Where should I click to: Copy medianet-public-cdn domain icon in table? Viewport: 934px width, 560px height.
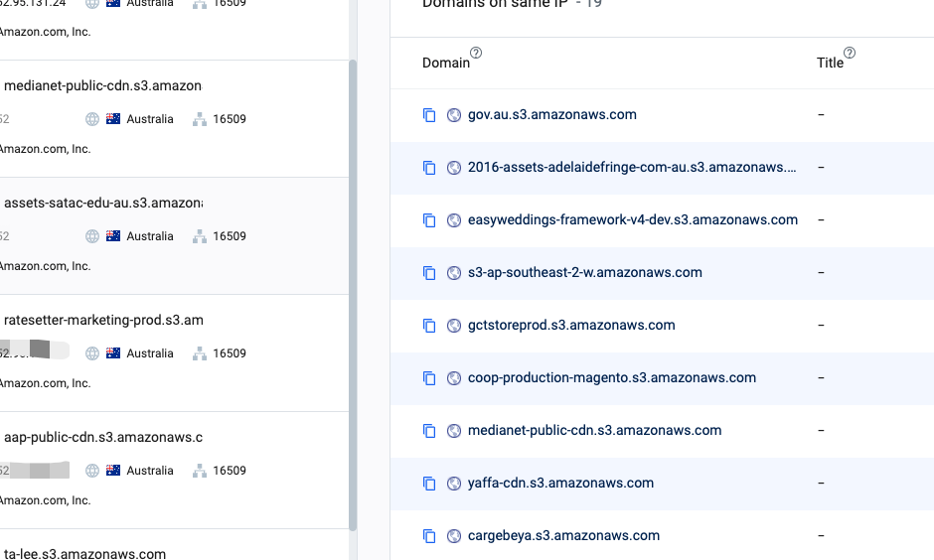(x=429, y=430)
